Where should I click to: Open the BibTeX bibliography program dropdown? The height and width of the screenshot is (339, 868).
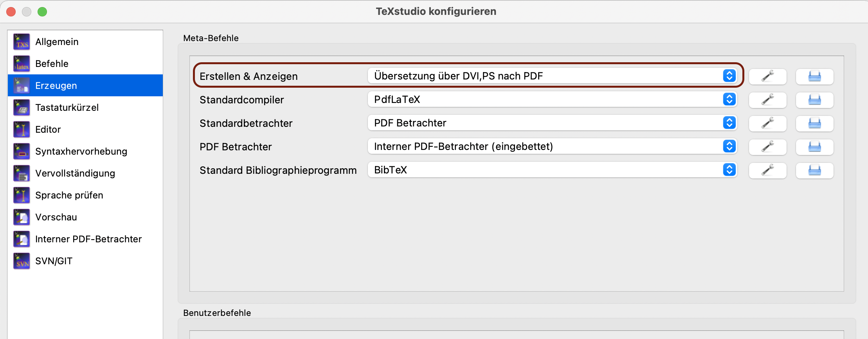pyautogui.click(x=552, y=170)
